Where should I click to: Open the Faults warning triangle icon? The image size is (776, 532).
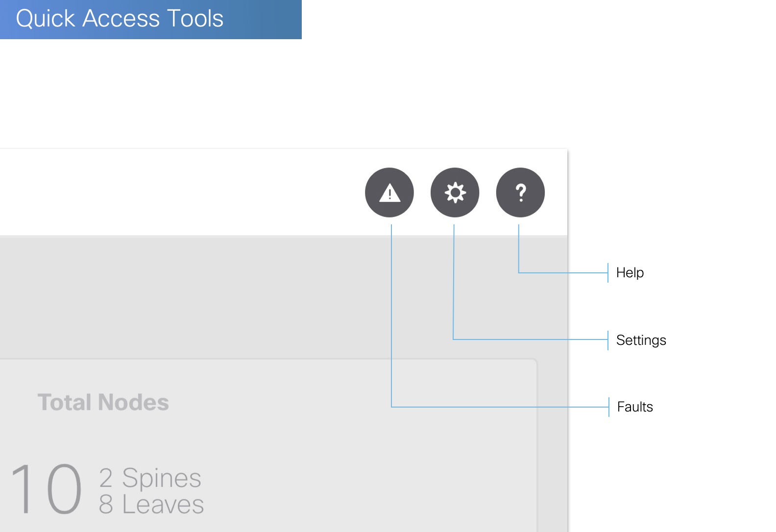pos(389,193)
